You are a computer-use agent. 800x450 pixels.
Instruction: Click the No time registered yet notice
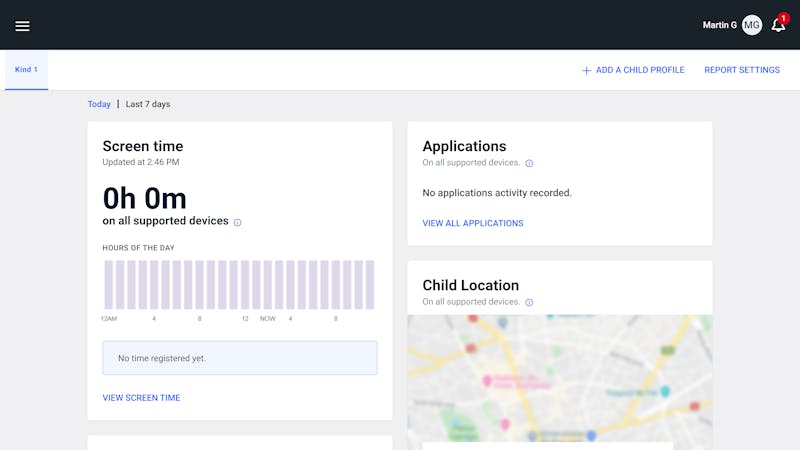point(240,358)
